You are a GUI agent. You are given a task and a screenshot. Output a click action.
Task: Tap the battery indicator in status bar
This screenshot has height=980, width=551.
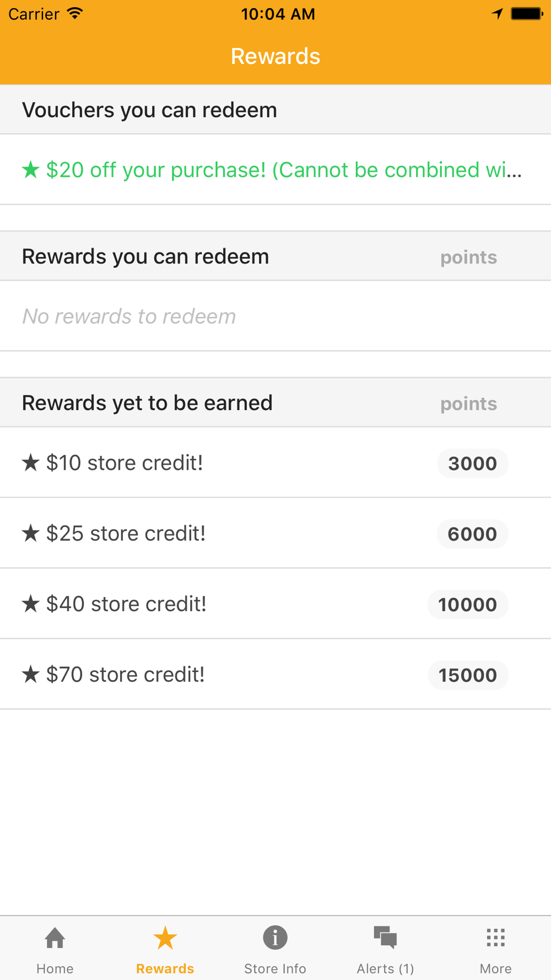[527, 14]
